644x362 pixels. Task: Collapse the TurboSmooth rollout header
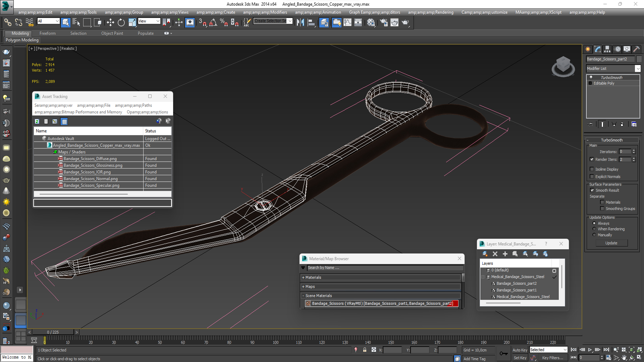611,140
